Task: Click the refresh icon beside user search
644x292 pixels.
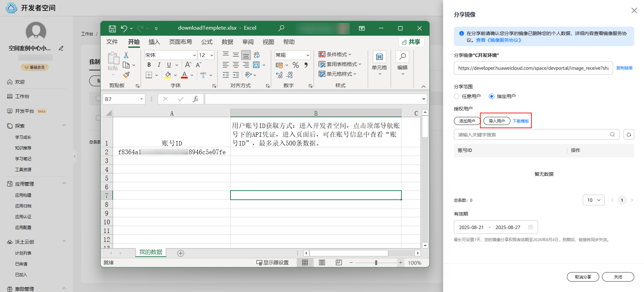Action: (x=629, y=135)
